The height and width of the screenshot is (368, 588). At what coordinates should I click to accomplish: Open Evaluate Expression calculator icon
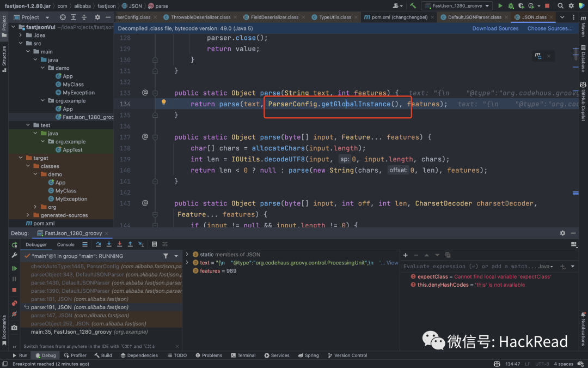click(x=154, y=244)
